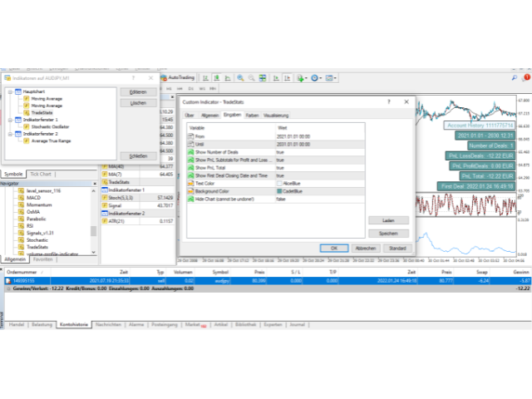Click the From variable icon

click(190, 136)
